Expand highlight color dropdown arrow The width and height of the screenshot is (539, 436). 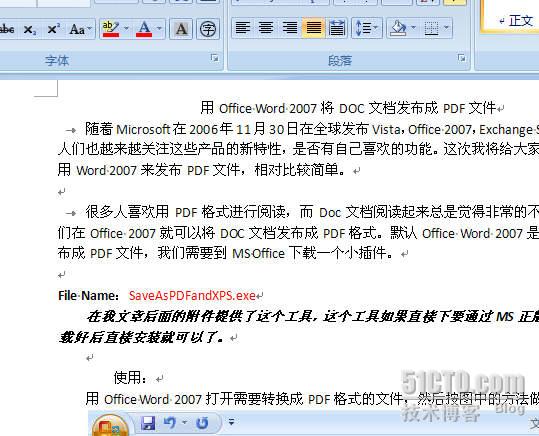126,28
